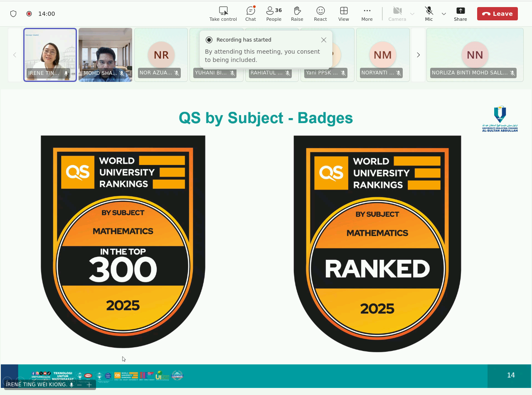The image size is (532, 395).
Task: Click the Recording has started heading
Action: [x=244, y=40]
